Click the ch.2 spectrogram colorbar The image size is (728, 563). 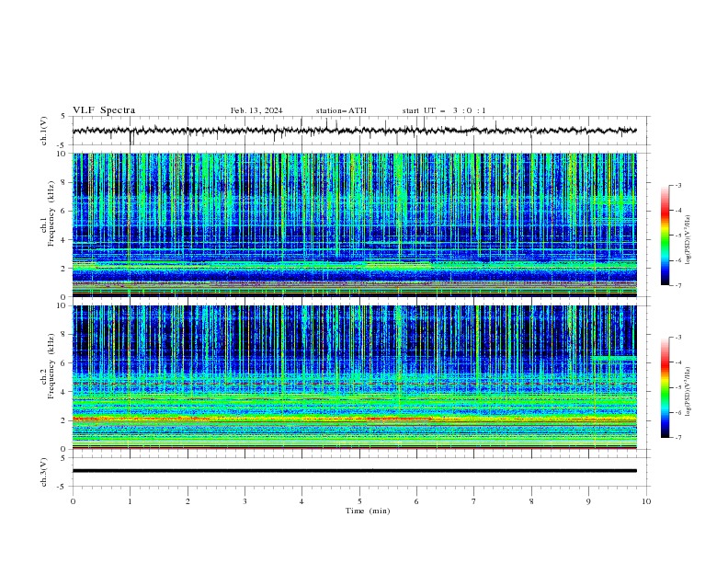tap(665, 387)
